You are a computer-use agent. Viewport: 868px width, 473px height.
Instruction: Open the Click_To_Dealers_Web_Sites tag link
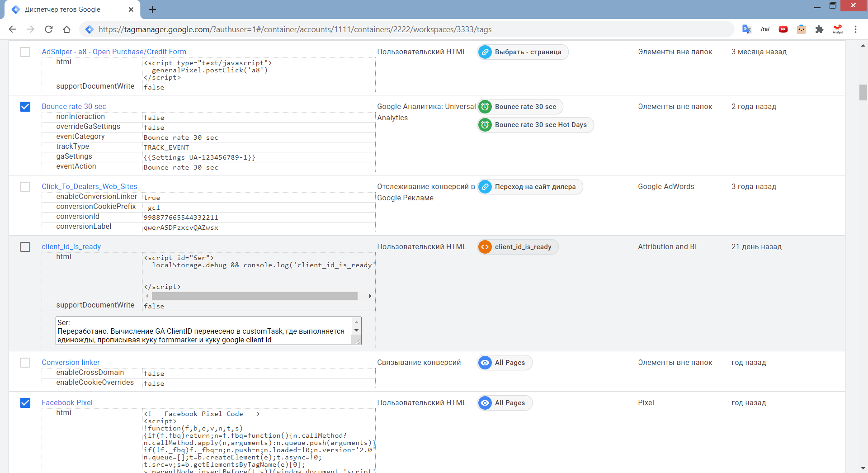90,187
